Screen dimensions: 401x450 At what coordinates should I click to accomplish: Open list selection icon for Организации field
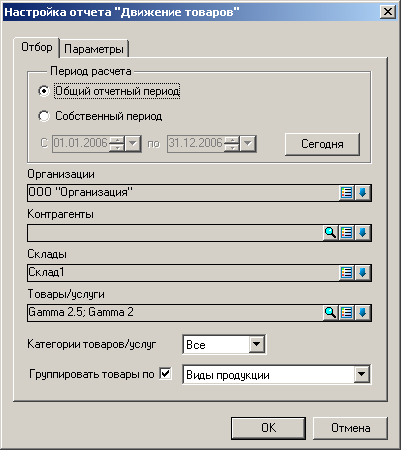point(347,193)
